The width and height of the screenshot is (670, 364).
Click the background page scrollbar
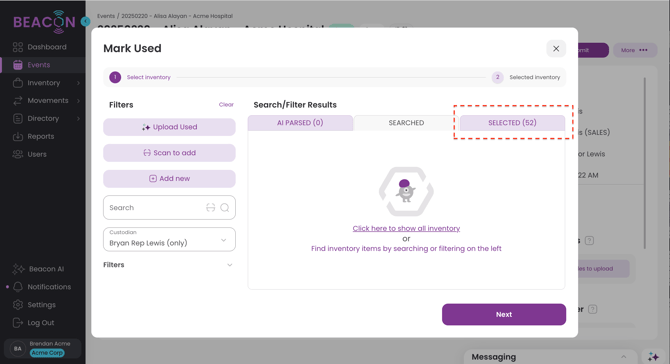[644, 162]
